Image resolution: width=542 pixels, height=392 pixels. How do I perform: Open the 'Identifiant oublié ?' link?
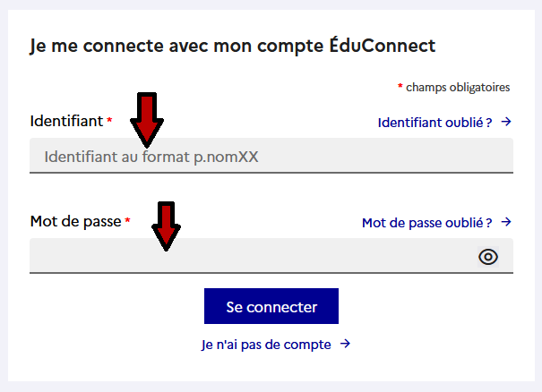coord(435,122)
